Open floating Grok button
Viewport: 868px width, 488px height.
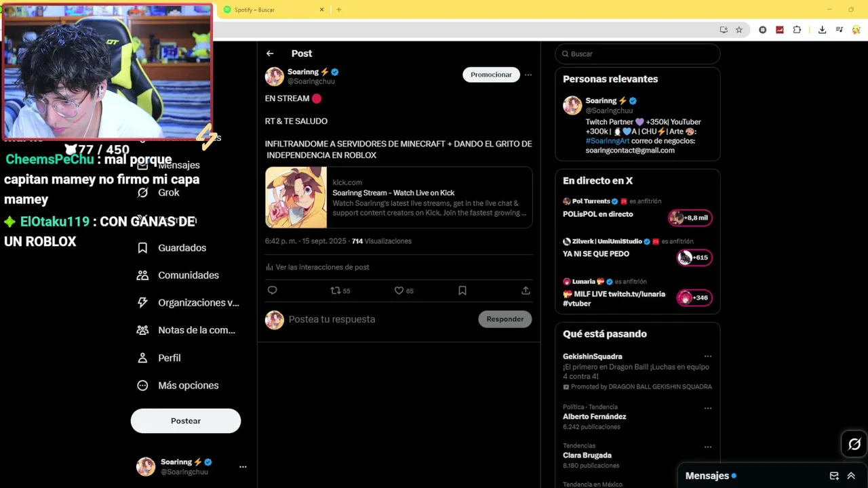click(854, 444)
